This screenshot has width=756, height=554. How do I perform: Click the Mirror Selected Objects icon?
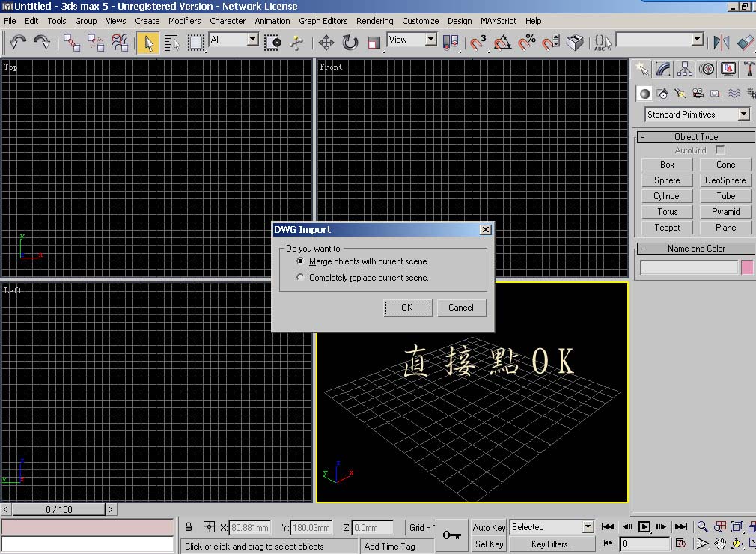pyautogui.click(x=722, y=43)
